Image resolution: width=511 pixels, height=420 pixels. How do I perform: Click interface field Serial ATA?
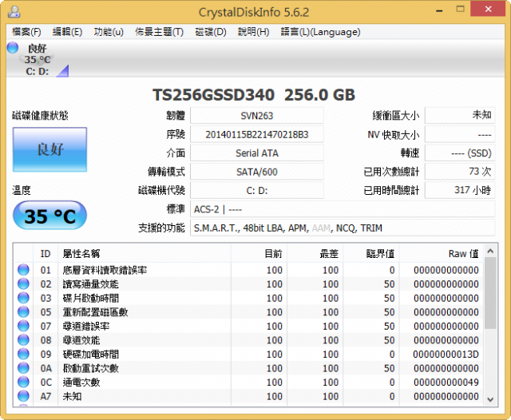coord(257,153)
